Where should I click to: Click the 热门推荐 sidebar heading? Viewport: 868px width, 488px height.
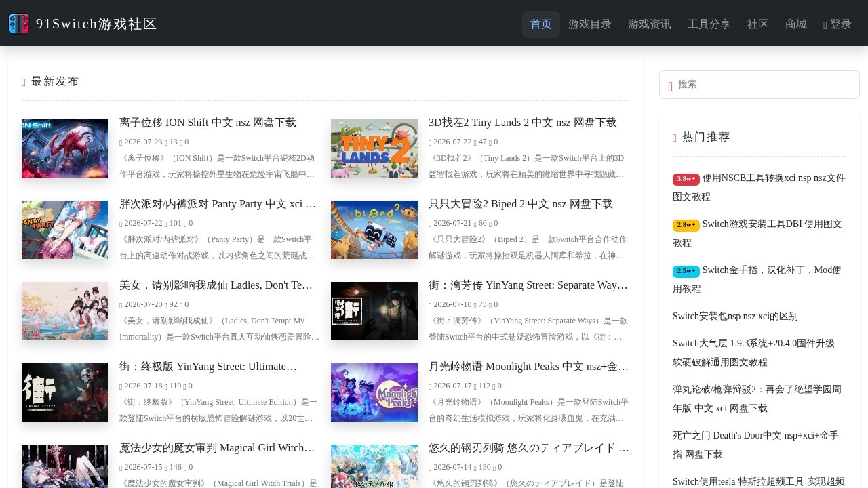click(x=706, y=137)
